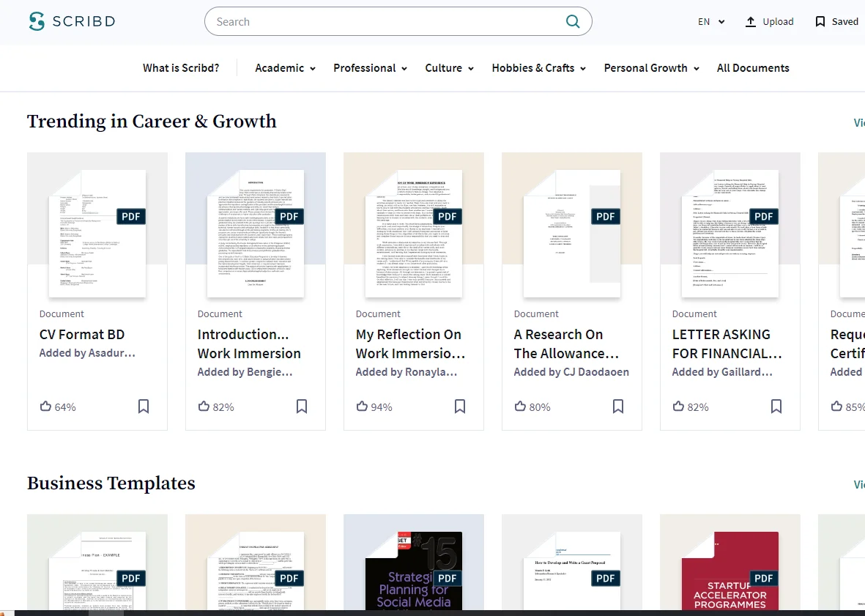
Task: Click the Upload arrow icon
Action: point(750,21)
